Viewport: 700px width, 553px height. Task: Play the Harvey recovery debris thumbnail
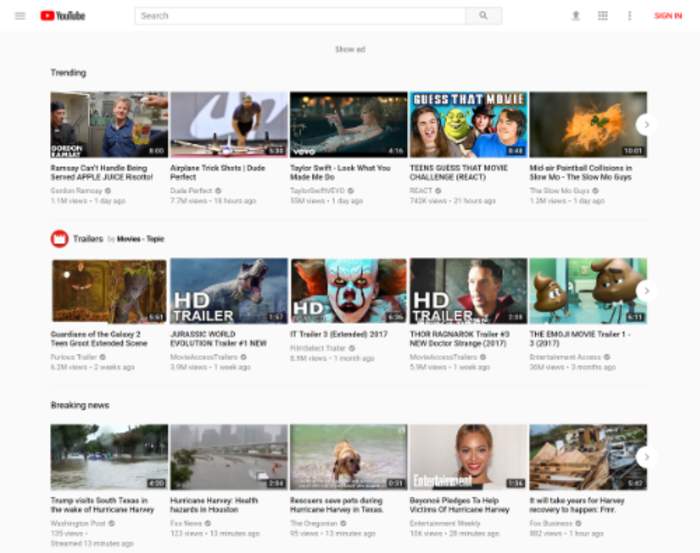coord(588,457)
